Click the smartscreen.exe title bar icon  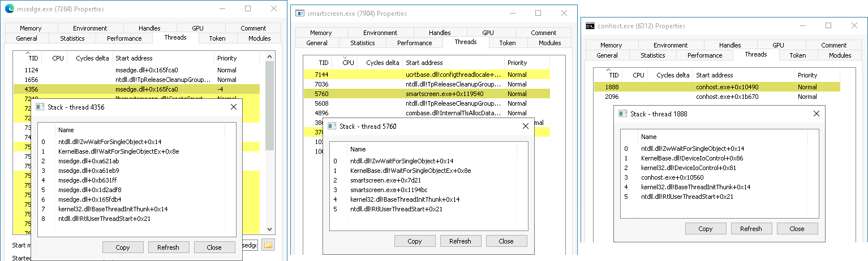300,14
